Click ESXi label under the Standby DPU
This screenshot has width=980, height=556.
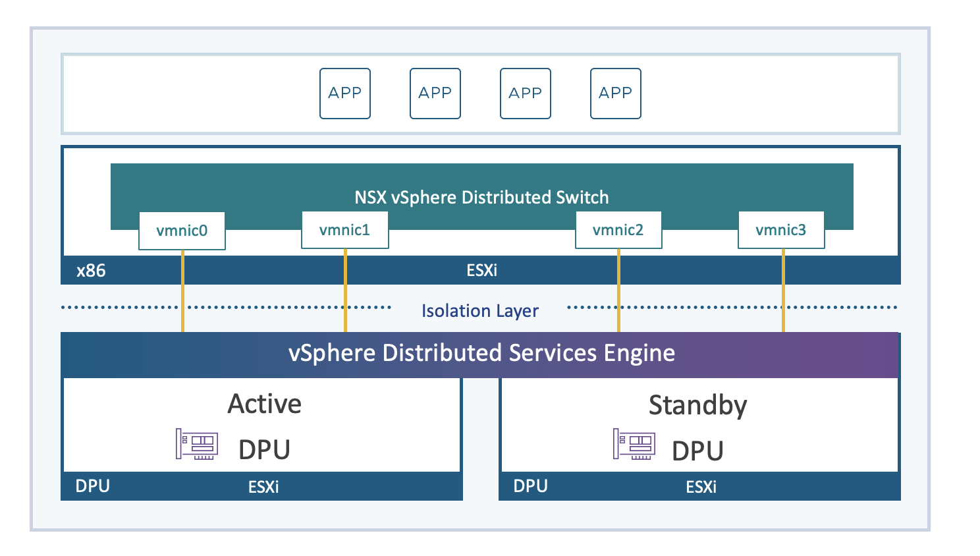pyautogui.click(x=701, y=487)
